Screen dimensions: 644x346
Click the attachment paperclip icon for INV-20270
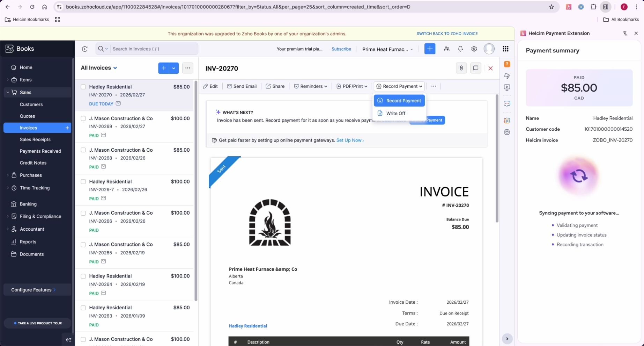pos(461,68)
